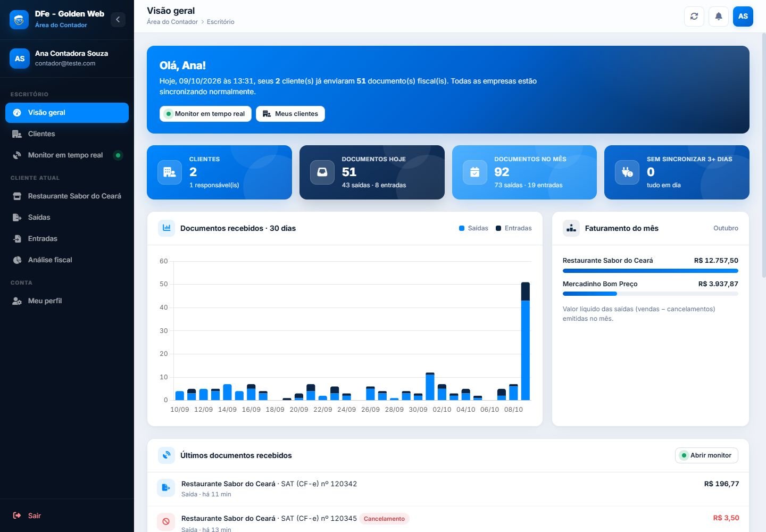Go to Clientes in the sidebar
Screen dimensions: 766x532
click(67, 134)
